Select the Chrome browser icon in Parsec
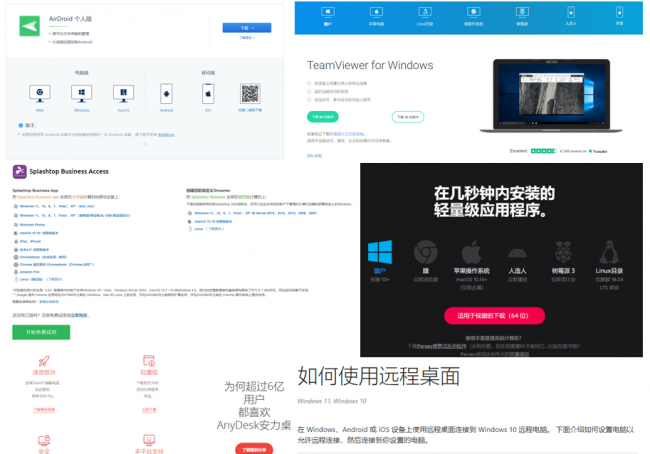This screenshot has height=454, width=650. [x=425, y=252]
